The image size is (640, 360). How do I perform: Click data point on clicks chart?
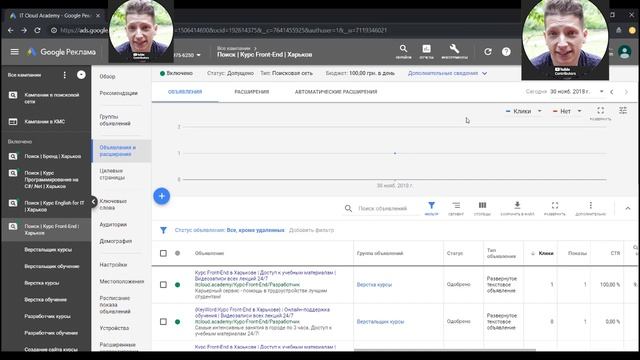pos(395,153)
